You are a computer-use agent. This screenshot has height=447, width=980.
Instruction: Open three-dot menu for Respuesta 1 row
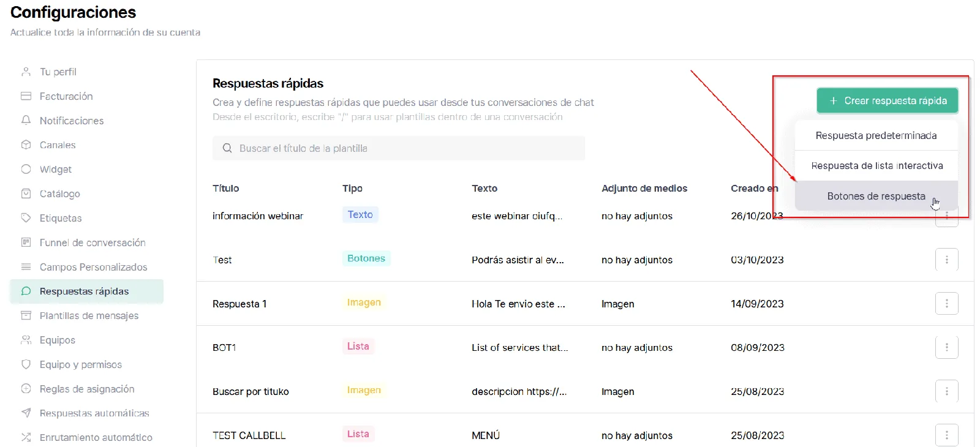pos(946,304)
